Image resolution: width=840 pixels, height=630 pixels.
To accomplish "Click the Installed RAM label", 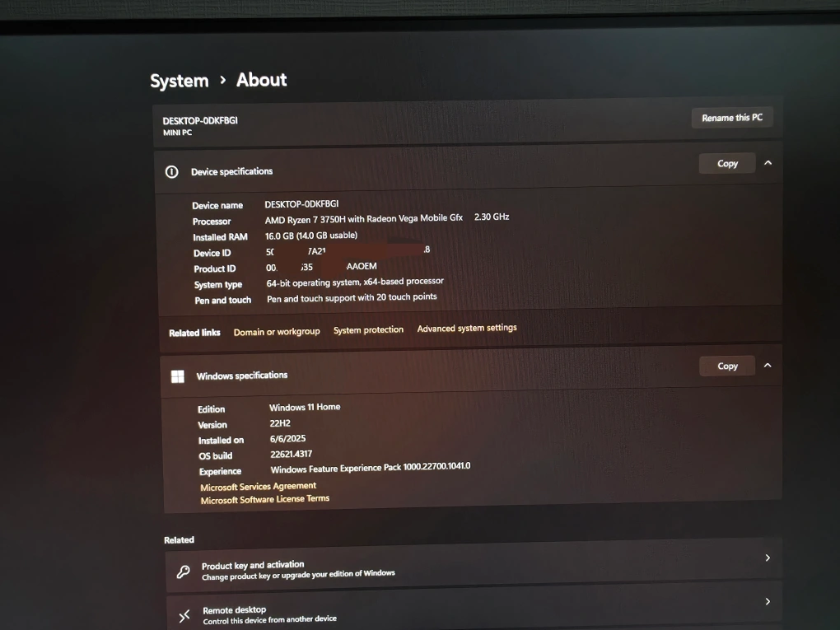I will tap(220, 237).
